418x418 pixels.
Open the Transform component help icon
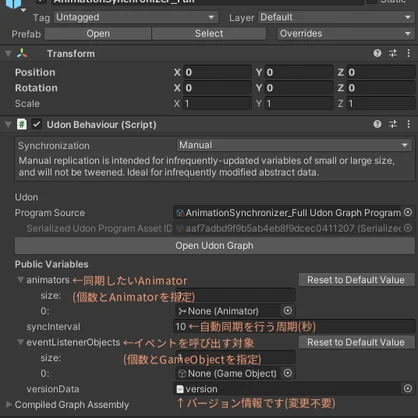(x=377, y=53)
